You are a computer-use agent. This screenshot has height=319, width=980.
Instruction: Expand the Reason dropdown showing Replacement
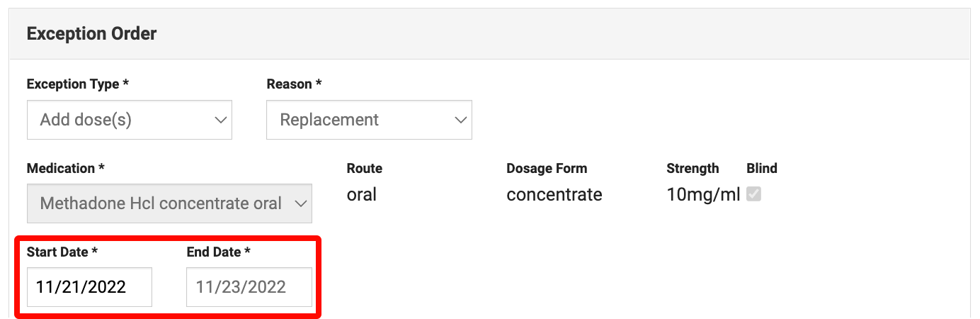[368, 120]
